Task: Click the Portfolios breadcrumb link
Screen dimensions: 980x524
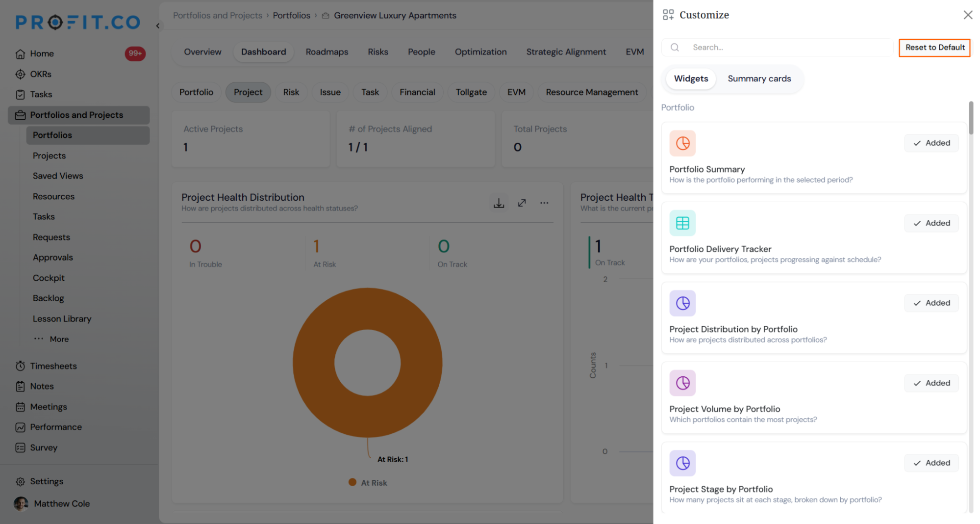Action: coord(291,16)
